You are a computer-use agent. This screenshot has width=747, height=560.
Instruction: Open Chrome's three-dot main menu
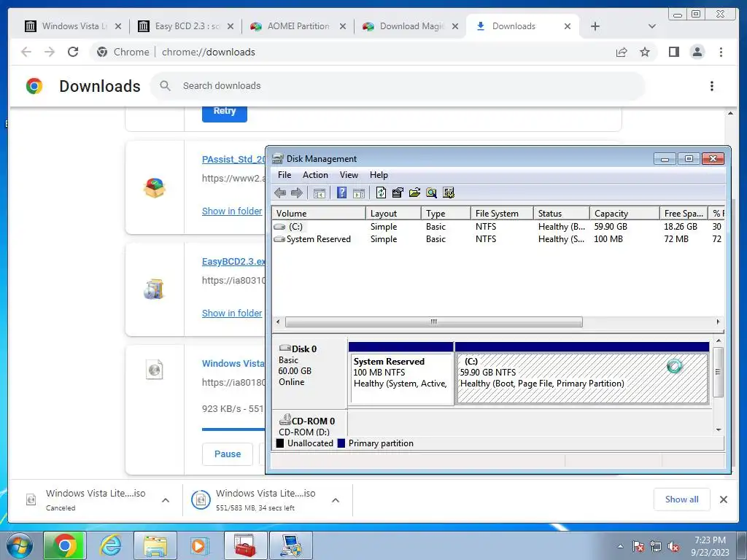(x=721, y=52)
